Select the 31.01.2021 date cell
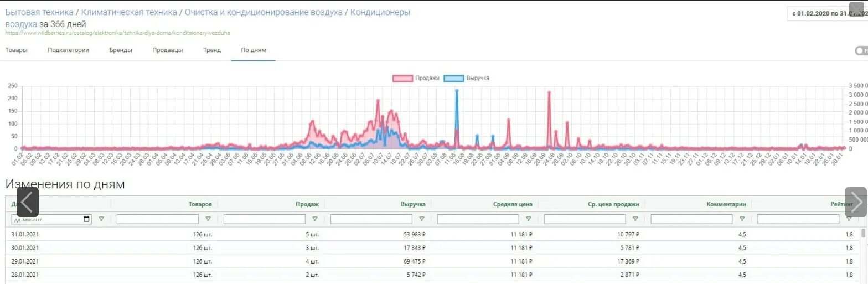Screen dimensions: 868x284 point(25,234)
